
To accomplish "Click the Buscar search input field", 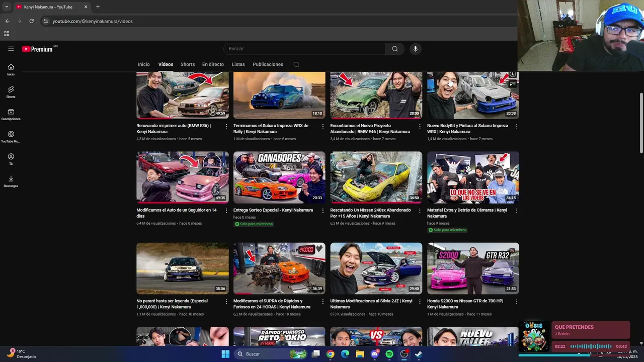I will click(x=304, y=49).
